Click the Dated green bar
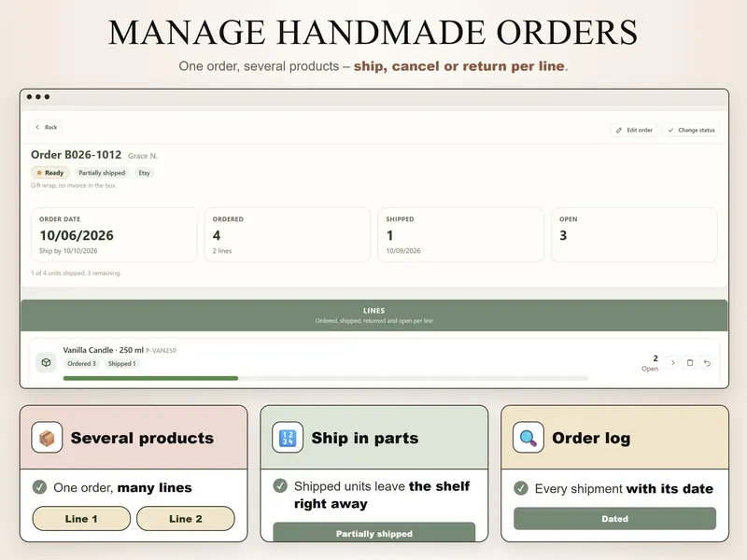Screen dimensions: 747x560 [614, 519]
